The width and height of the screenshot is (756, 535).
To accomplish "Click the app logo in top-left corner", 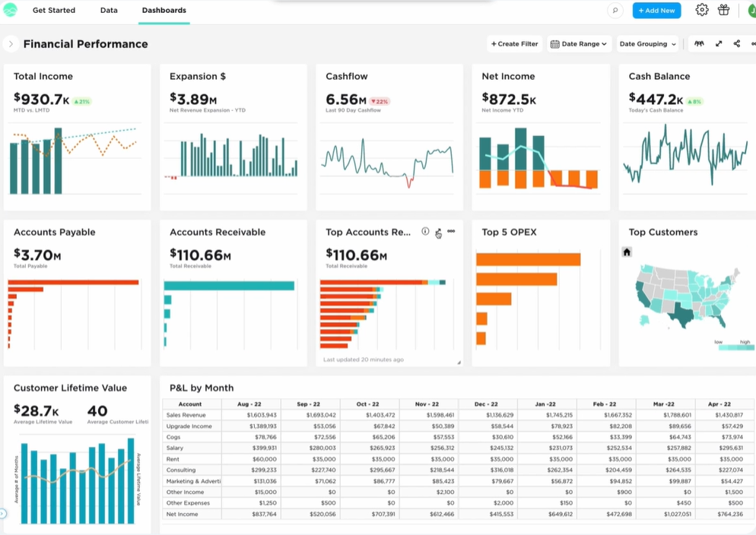I will coord(11,11).
